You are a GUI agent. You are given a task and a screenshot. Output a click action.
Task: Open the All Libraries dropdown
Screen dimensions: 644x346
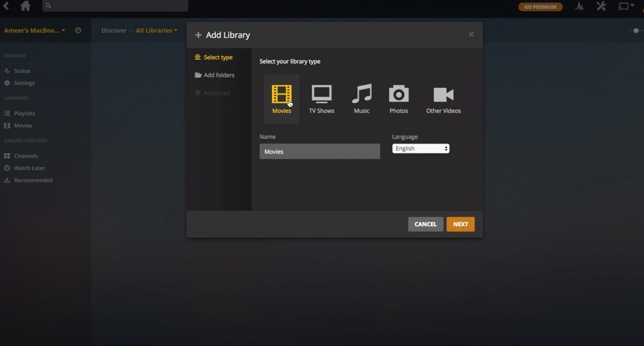[x=156, y=30]
